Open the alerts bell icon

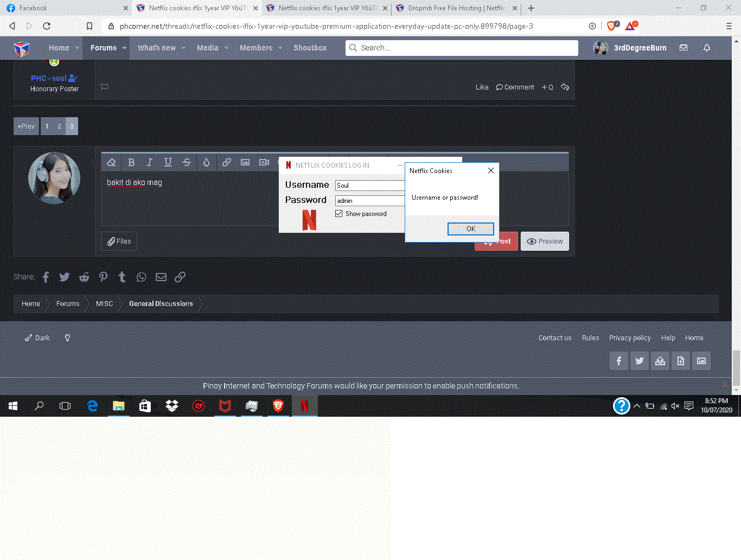(x=707, y=48)
